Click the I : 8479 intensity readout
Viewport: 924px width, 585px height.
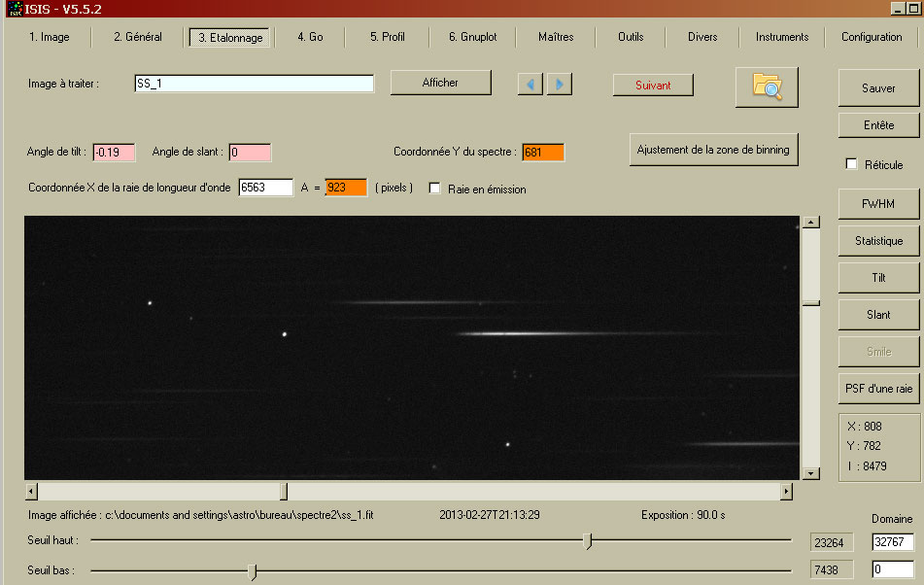867,466
